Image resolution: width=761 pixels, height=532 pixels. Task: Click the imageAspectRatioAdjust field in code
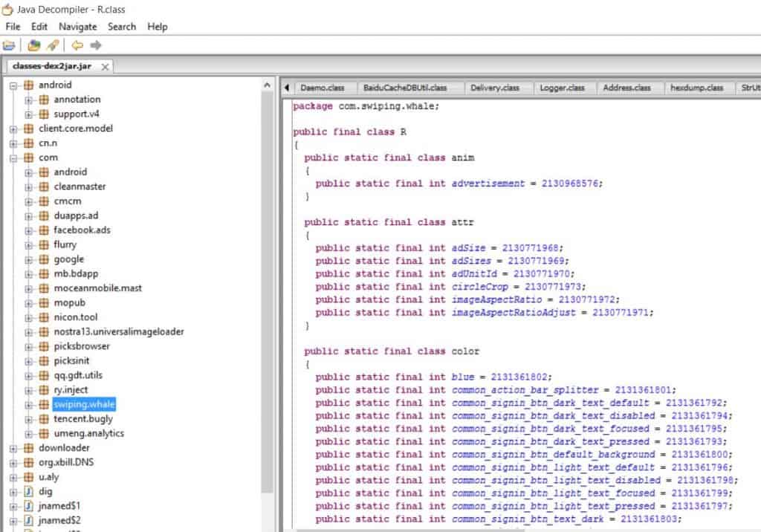514,313
